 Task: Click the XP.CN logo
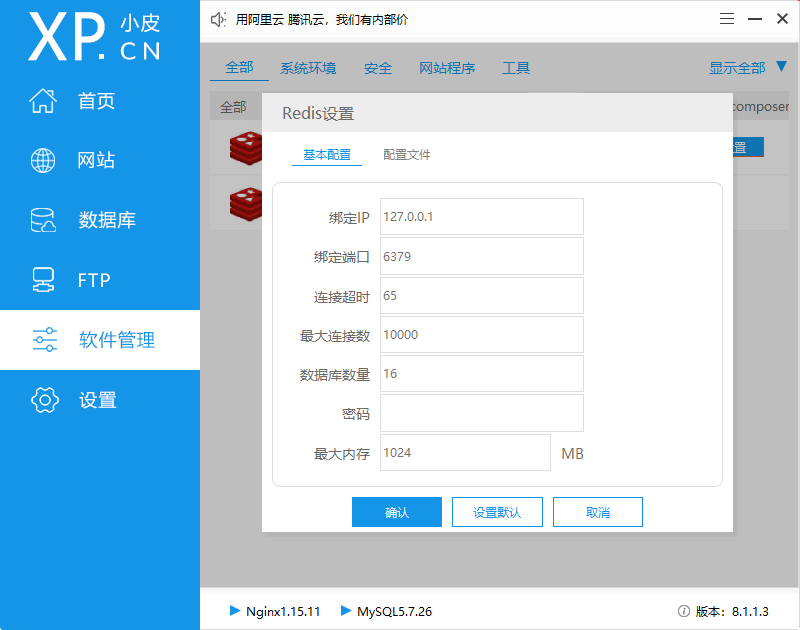95,37
